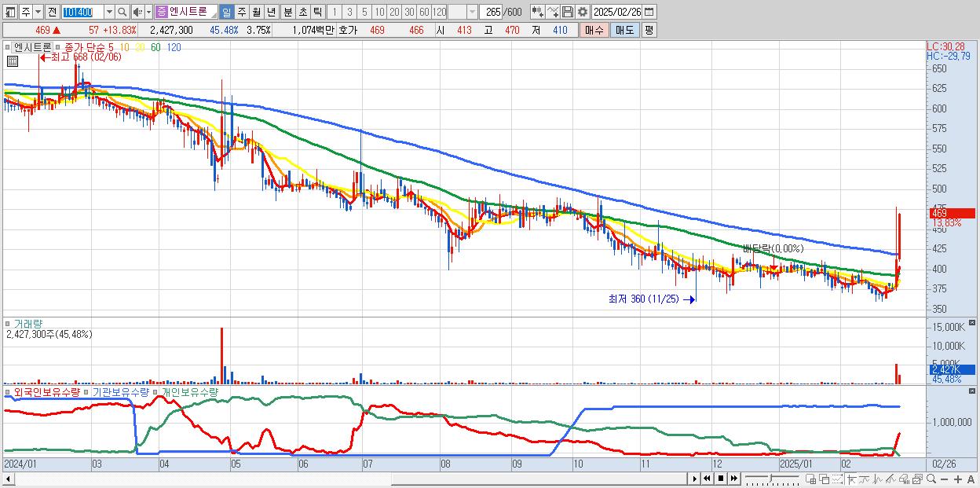Screen dimensions: 980x488
Task: Open chart settings gear icon
Action: click(x=582, y=12)
